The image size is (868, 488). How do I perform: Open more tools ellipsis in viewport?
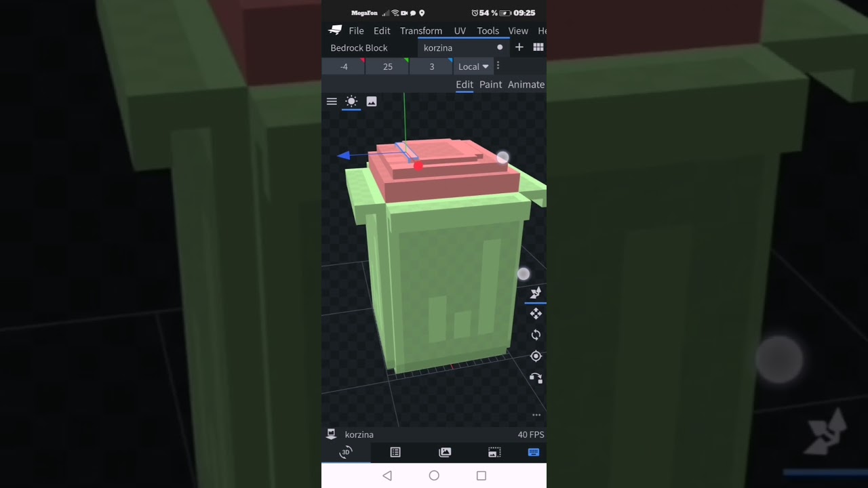point(536,415)
